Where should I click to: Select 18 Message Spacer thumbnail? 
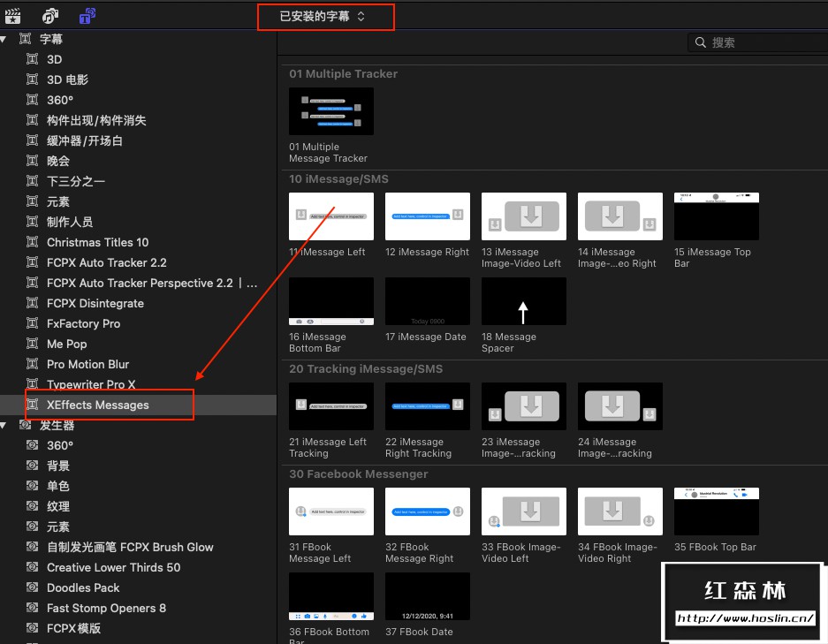(x=524, y=301)
